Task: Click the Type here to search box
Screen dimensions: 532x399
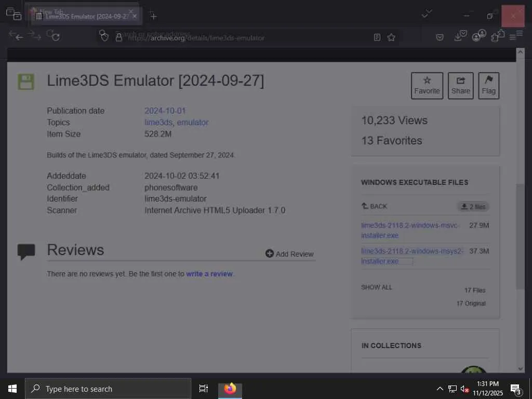Action: coord(108,389)
